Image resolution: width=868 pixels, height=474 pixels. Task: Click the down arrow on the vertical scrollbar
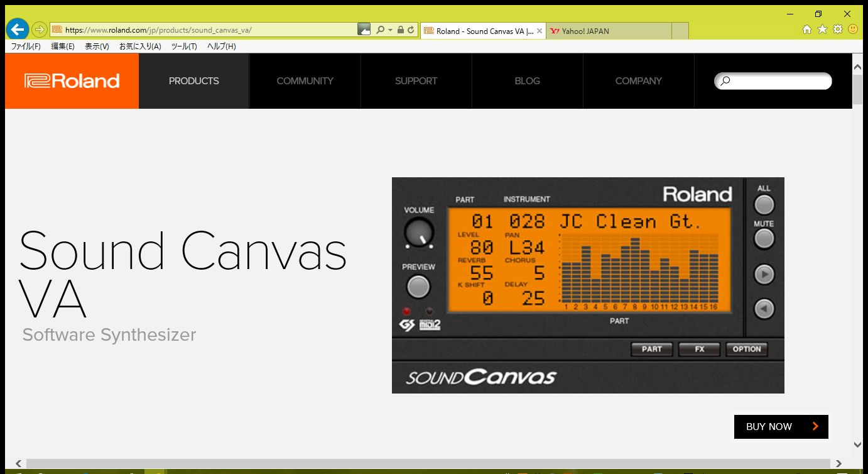tap(857, 443)
